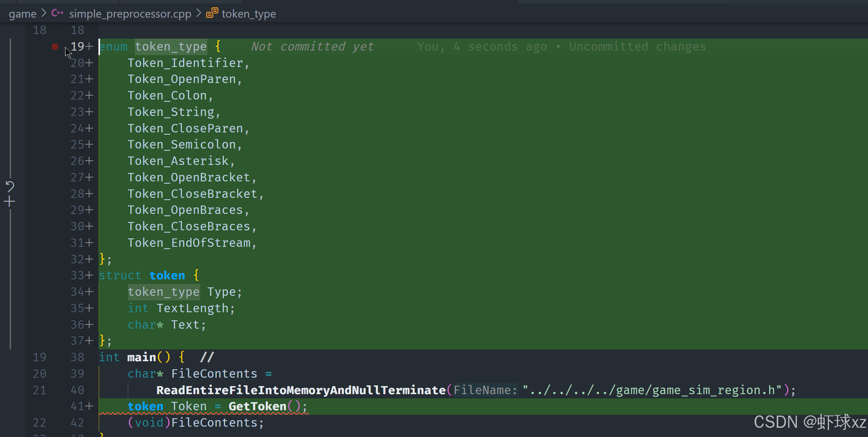Click the FileName: inlay parameter hint
The image size is (868, 437).
coord(485,390)
